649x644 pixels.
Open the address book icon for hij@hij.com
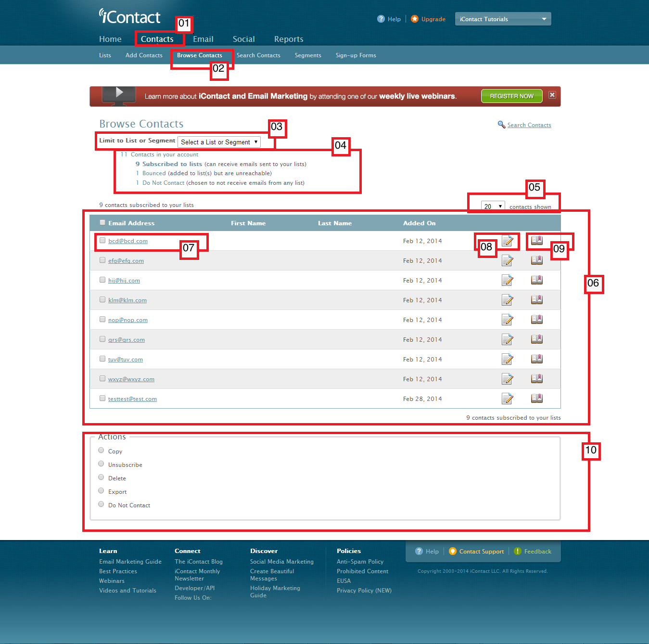click(536, 280)
